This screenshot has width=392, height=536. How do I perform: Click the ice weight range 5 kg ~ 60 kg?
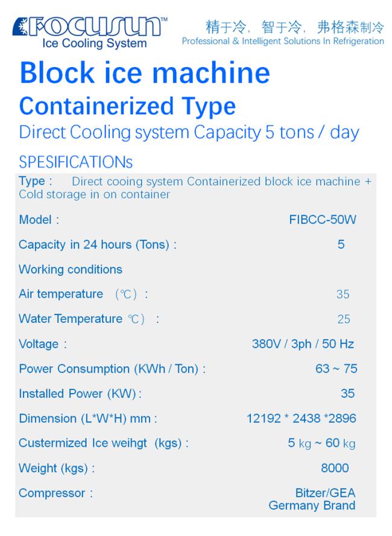[x=321, y=443]
